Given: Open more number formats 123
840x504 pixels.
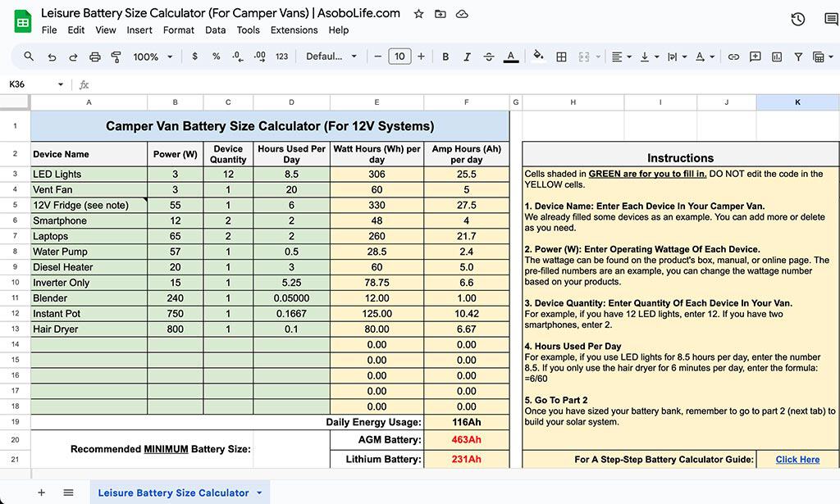Looking at the screenshot, I should coord(282,57).
